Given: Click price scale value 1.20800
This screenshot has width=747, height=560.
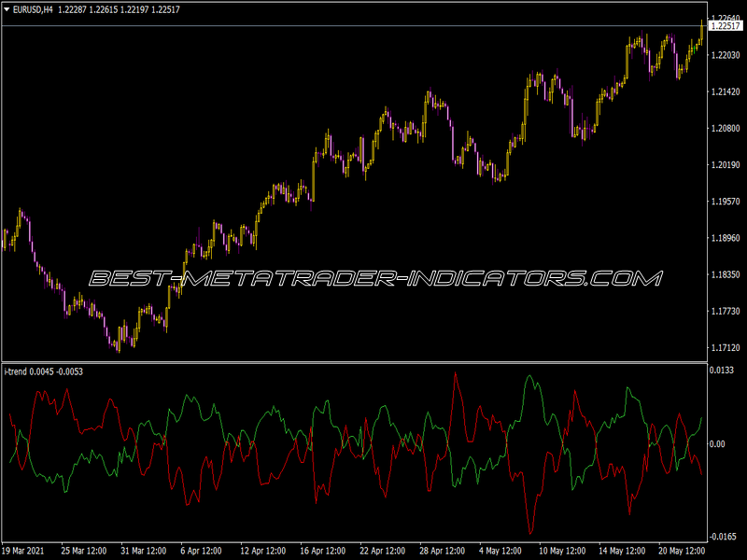Looking at the screenshot, I should [x=726, y=128].
